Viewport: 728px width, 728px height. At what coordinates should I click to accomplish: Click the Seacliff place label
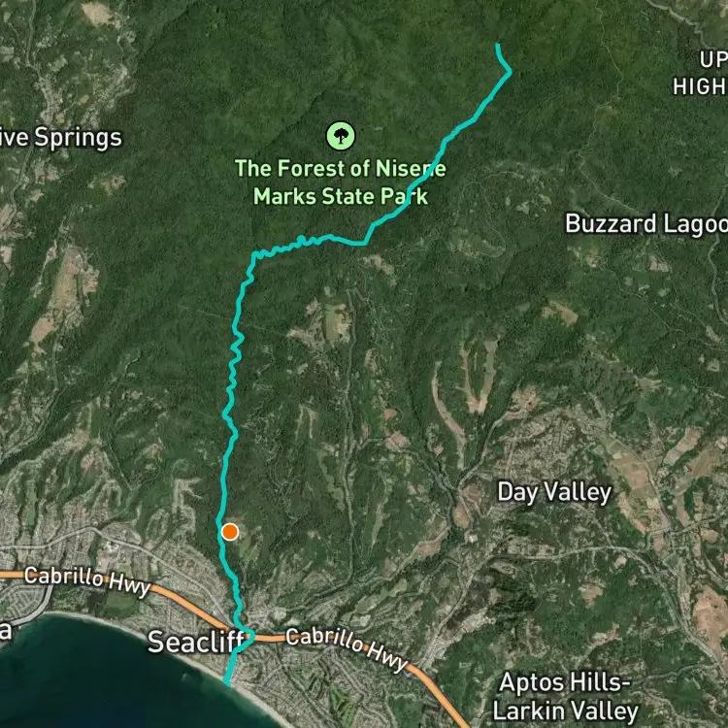pyautogui.click(x=195, y=643)
